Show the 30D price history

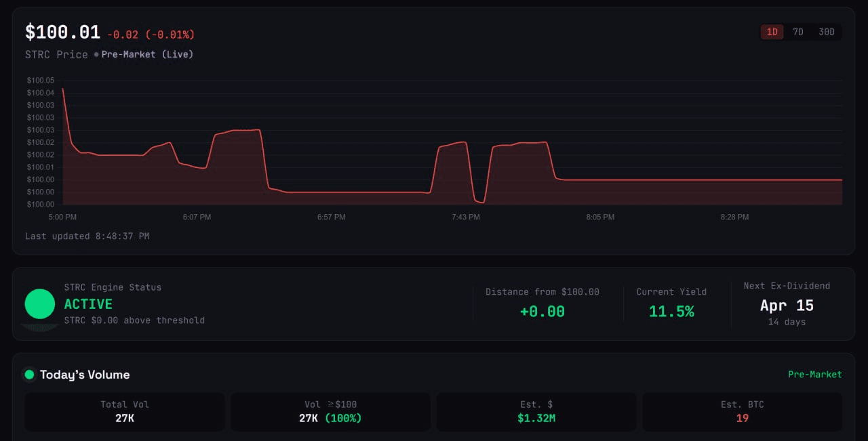click(827, 32)
